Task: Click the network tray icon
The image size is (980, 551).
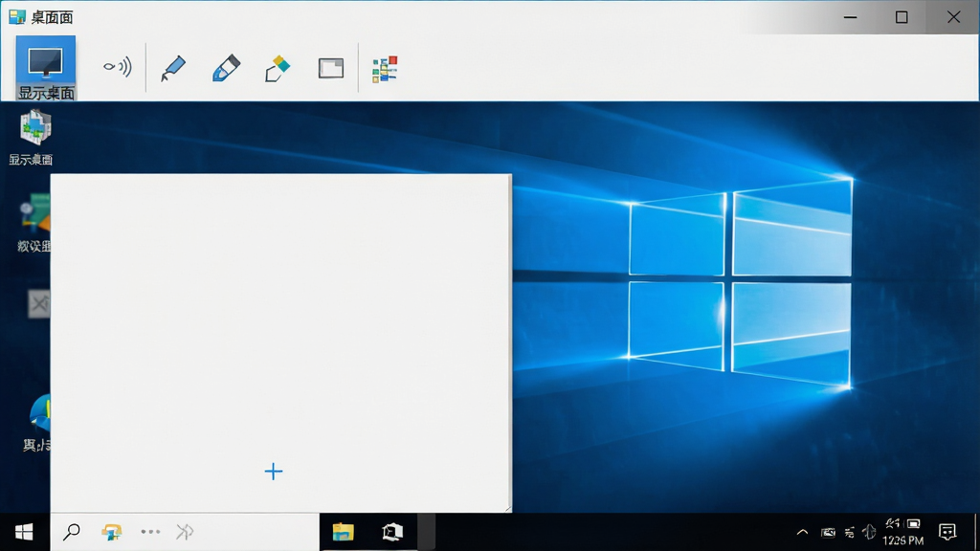Action: [x=850, y=532]
